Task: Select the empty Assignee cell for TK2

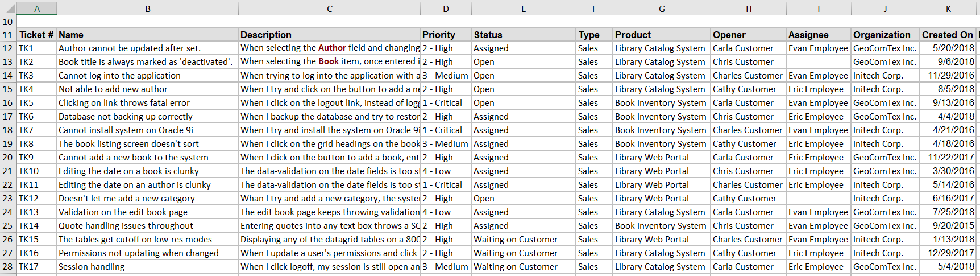Action: 819,62
